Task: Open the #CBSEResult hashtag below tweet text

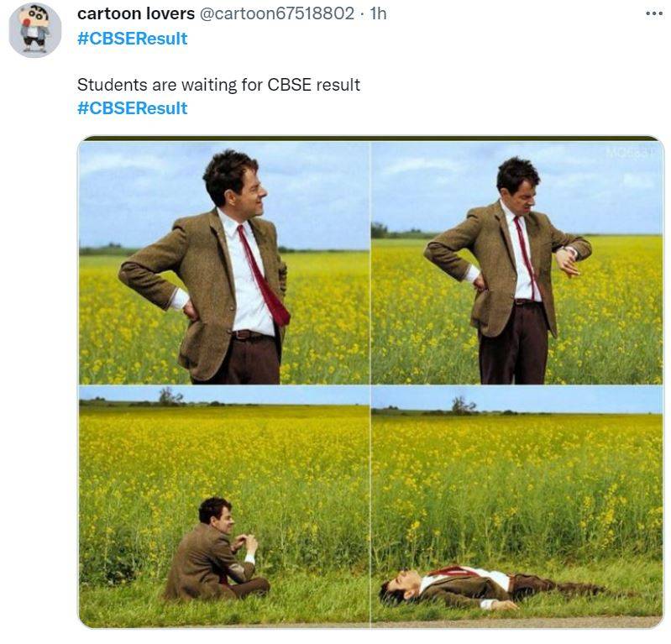Action: pos(132,108)
